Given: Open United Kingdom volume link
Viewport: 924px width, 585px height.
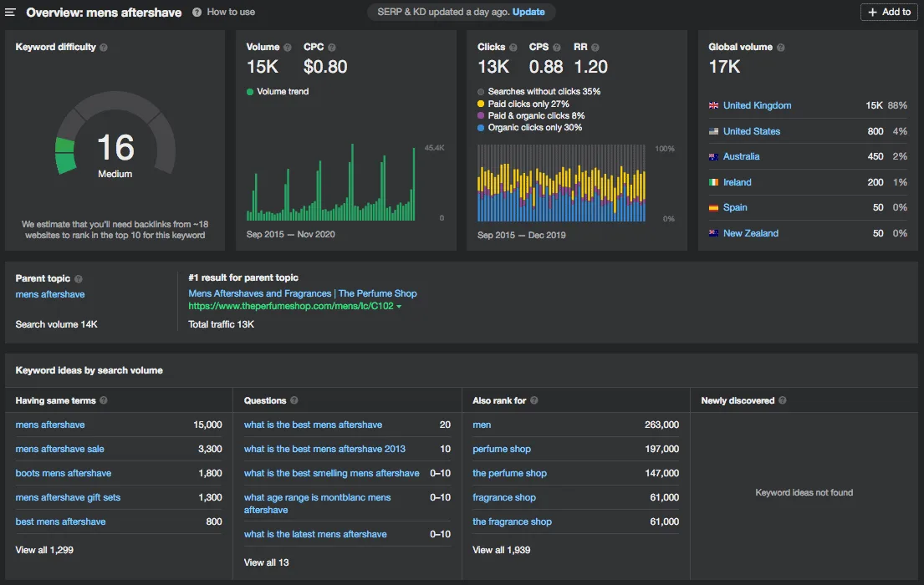Looking at the screenshot, I should [758, 105].
